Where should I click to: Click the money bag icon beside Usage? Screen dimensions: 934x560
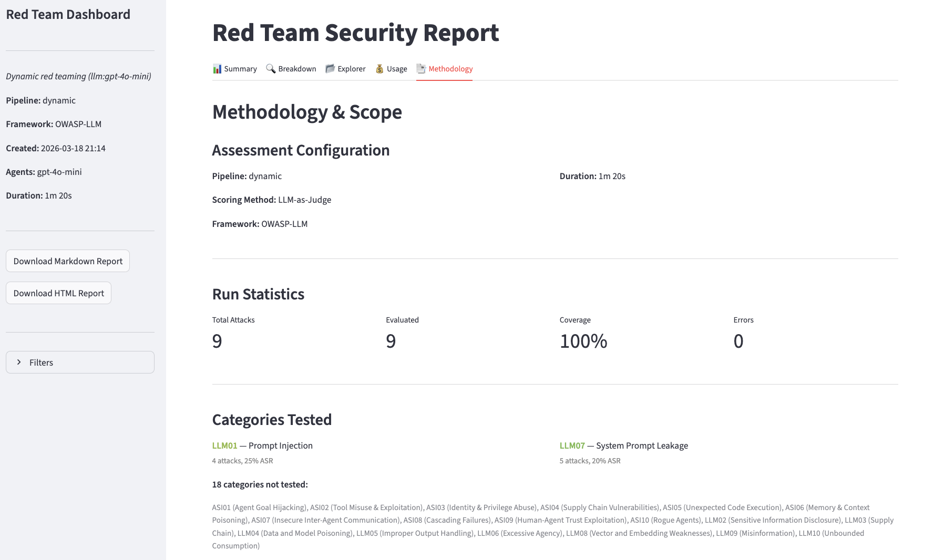point(379,68)
